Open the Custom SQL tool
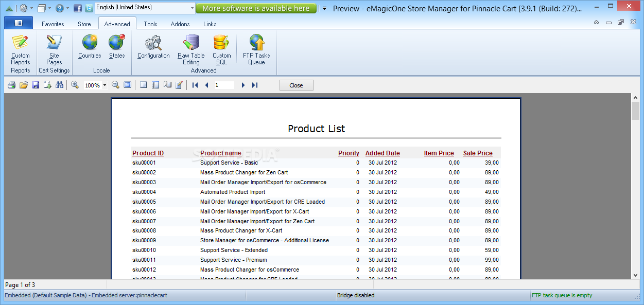Viewport: 644px width, 305px height. 221,49
